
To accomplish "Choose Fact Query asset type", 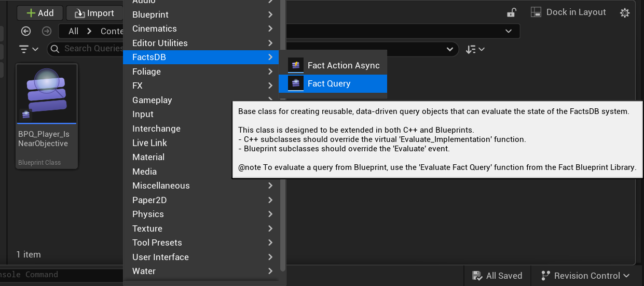I will tap(333, 83).
